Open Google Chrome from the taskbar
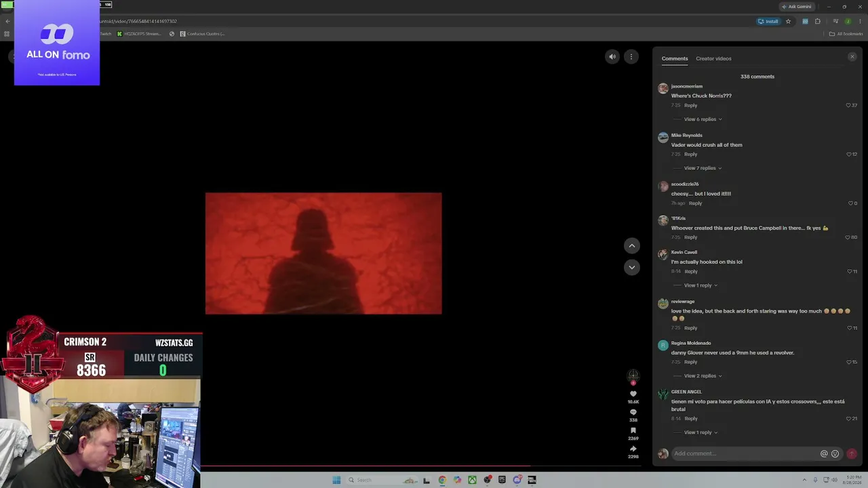 [x=442, y=480]
